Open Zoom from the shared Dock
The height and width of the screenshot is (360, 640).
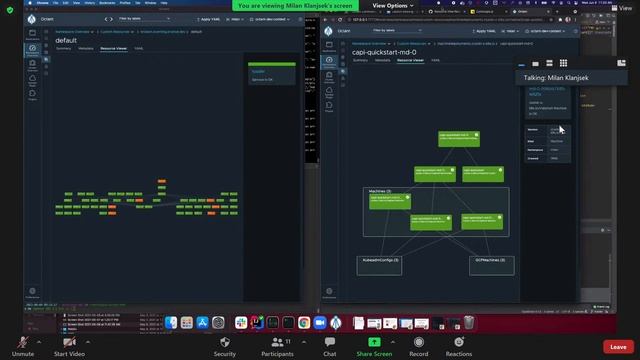(x=320, y=323)
